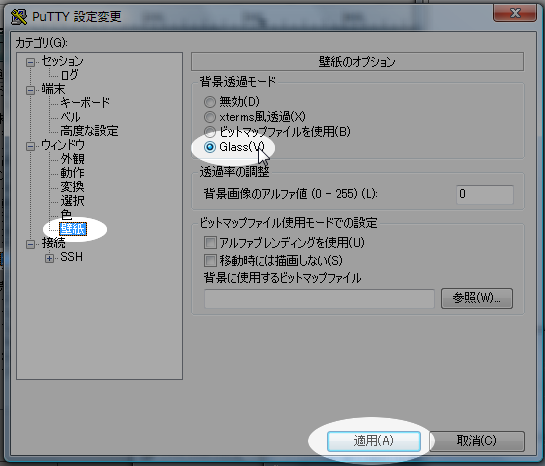Select the xterms風透過(X) radio option
This screenshot has height=466, width=545.
tap(210, 117)
